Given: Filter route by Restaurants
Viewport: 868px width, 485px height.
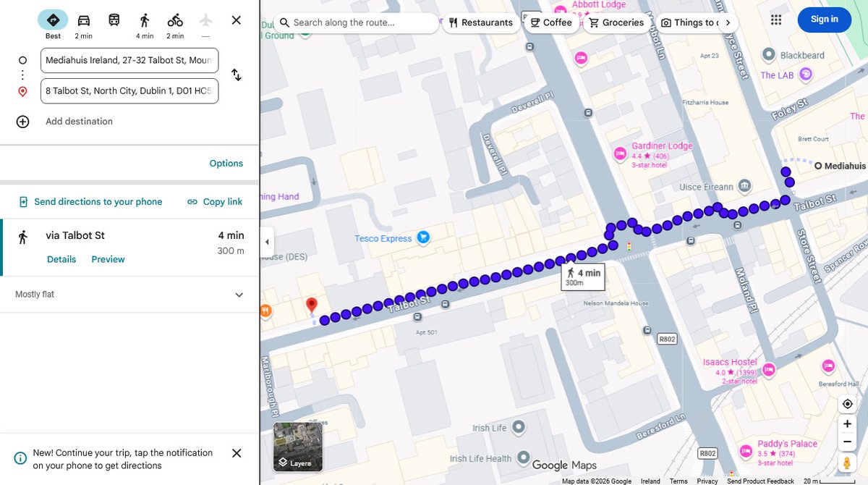Looking at the screenshot, I should [x=480, y=22].
